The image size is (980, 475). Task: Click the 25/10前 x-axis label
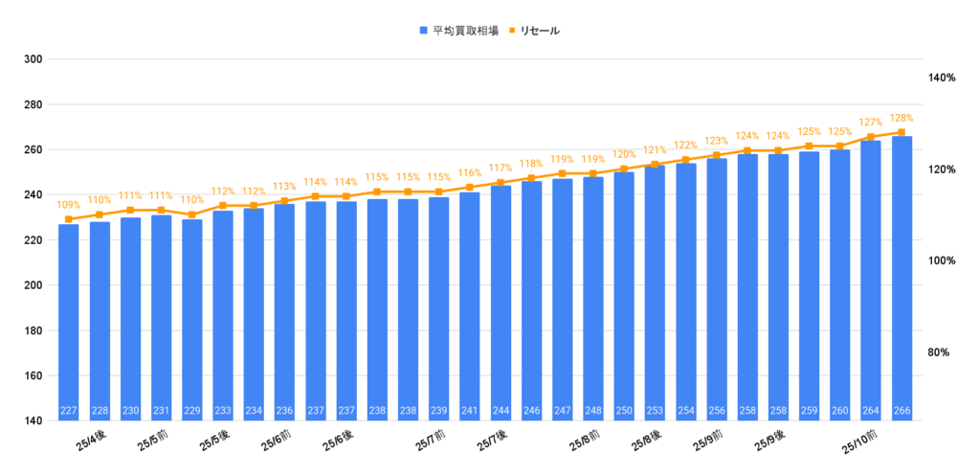[x=861, y=442]
